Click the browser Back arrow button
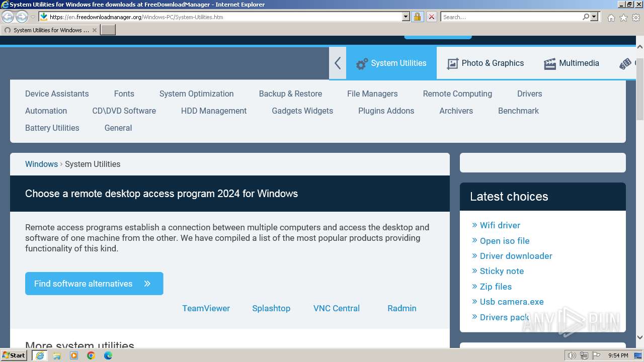Viewport: 644px width, 362px height. point(8,17)
